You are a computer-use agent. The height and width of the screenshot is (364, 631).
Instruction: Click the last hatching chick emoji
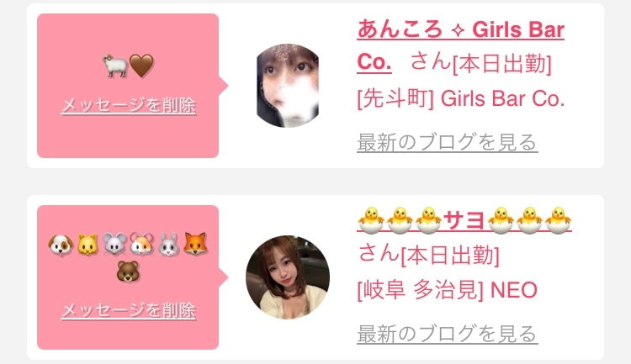tap(558, 220)
